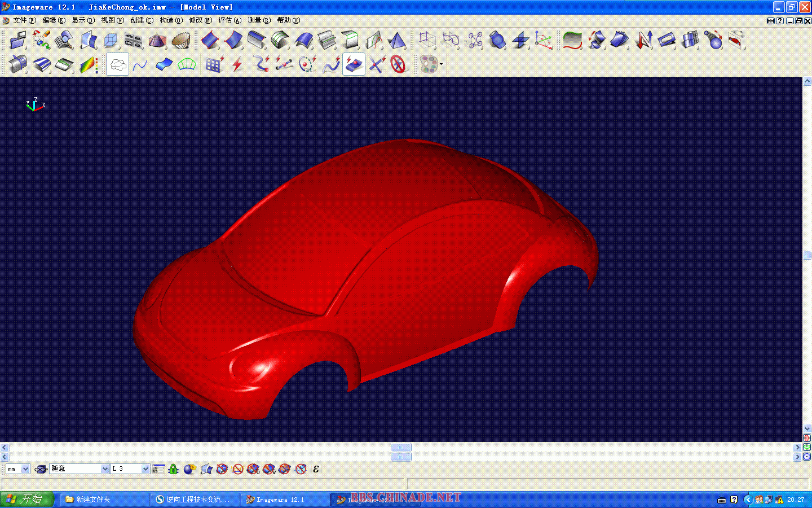Toggle the green padlock lock icon

[173, 469]
